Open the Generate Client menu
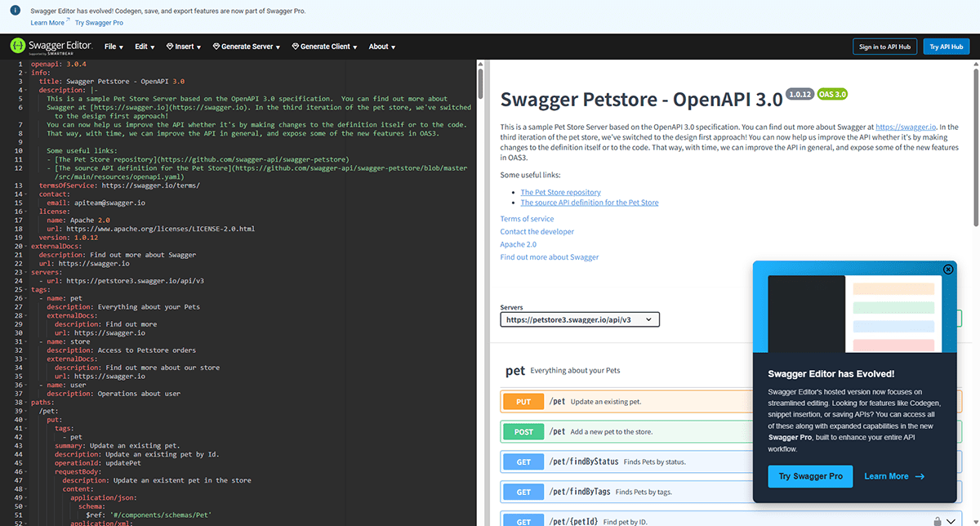 click(x=323, y=47)
